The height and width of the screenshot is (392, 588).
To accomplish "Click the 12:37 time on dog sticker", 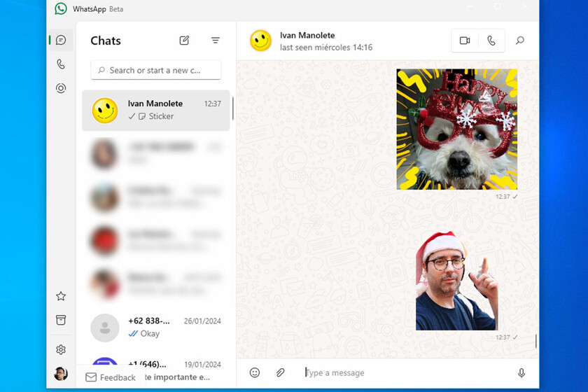I will click(503, 197).
